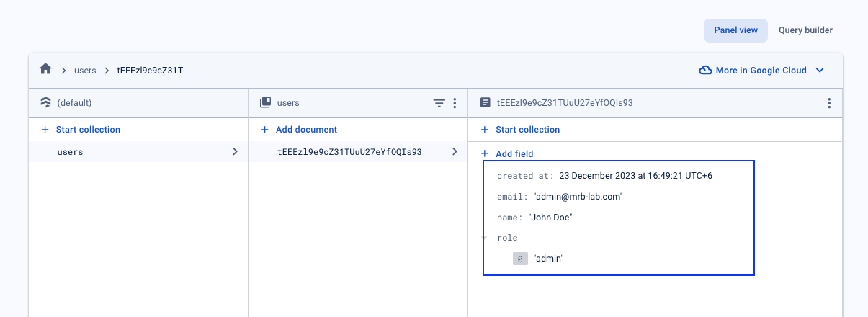Image resolution: width=868 pixels, height=317 pixels.
Task: Open the filter documents icon in users panel
Action: pos(439,104)
